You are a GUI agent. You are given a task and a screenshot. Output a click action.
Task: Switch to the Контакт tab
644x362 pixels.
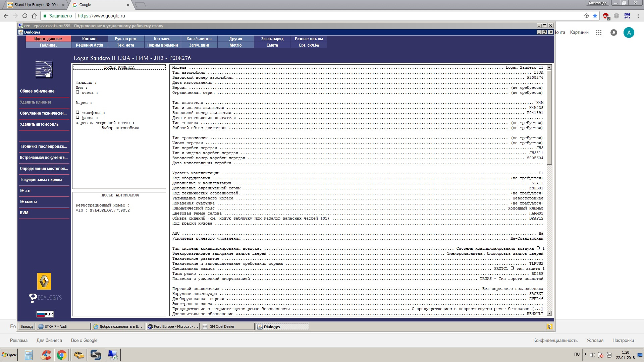[x=89, y=39]
